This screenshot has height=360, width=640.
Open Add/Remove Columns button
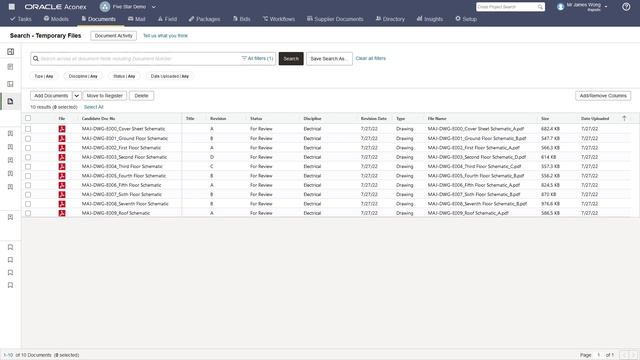pyautogui.click(x=603, y=96)
